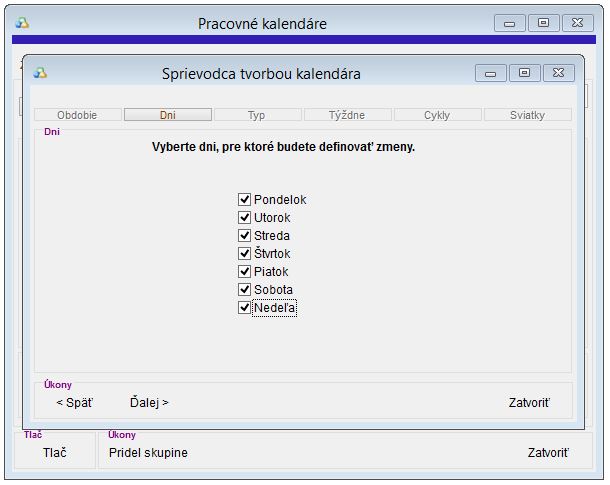The height and width of the screenshot is (485, 610).
Task: Click the Pridel skupine button
Action: 148,452
